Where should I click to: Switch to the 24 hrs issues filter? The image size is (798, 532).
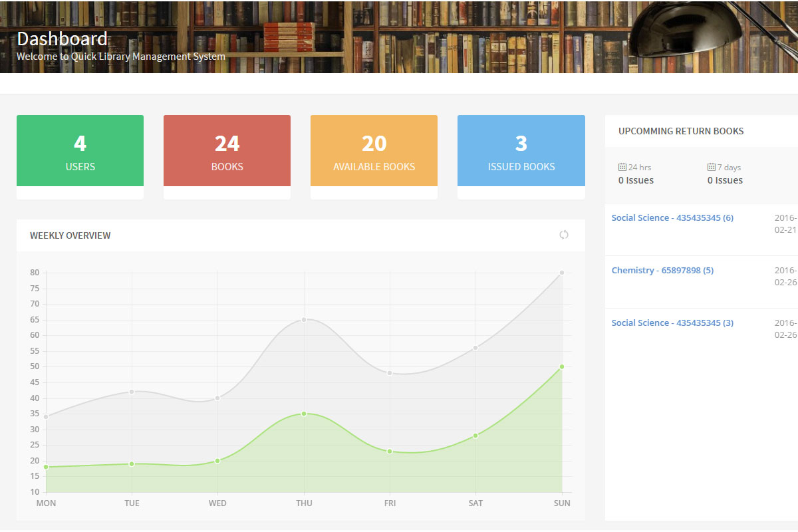[636, 174]
